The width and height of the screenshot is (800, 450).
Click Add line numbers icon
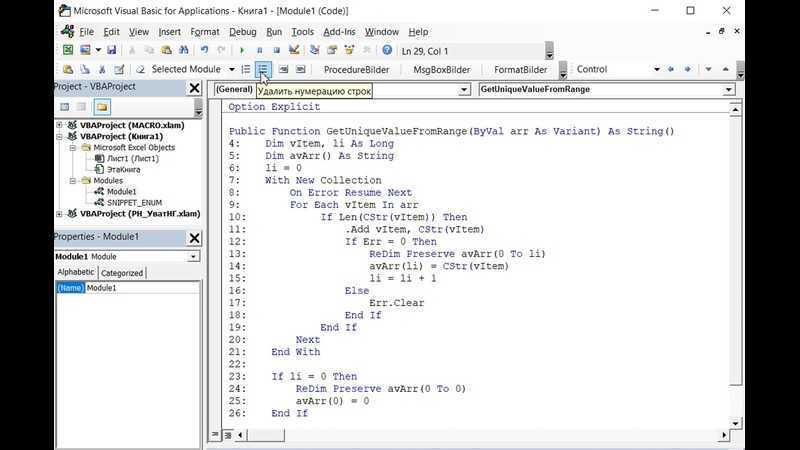246,69
